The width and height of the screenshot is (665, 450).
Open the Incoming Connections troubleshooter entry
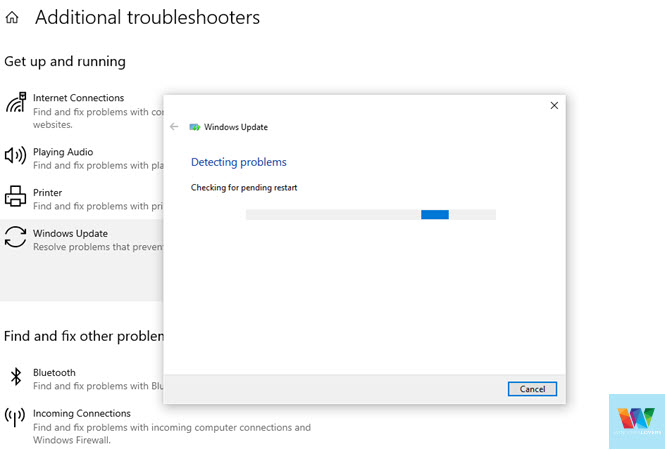[82, 414]
